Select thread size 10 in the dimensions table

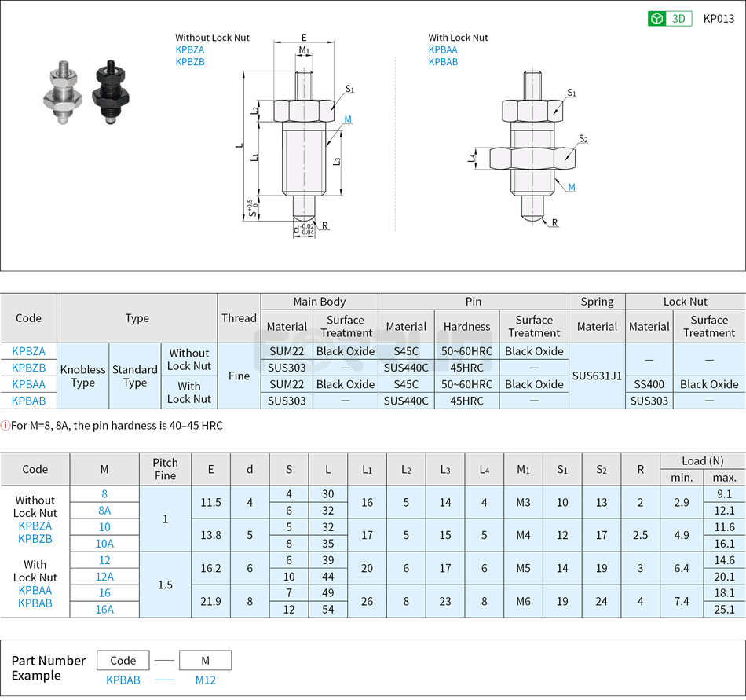104,527
